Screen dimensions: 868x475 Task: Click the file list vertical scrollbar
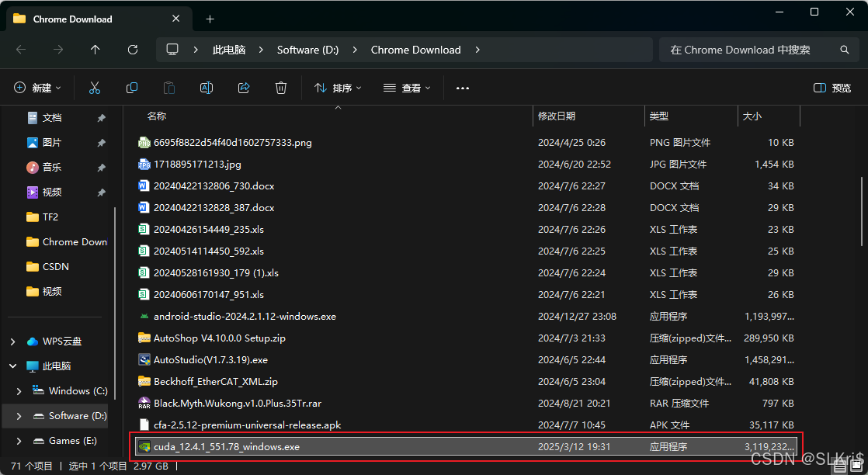[x=862, y=210]
